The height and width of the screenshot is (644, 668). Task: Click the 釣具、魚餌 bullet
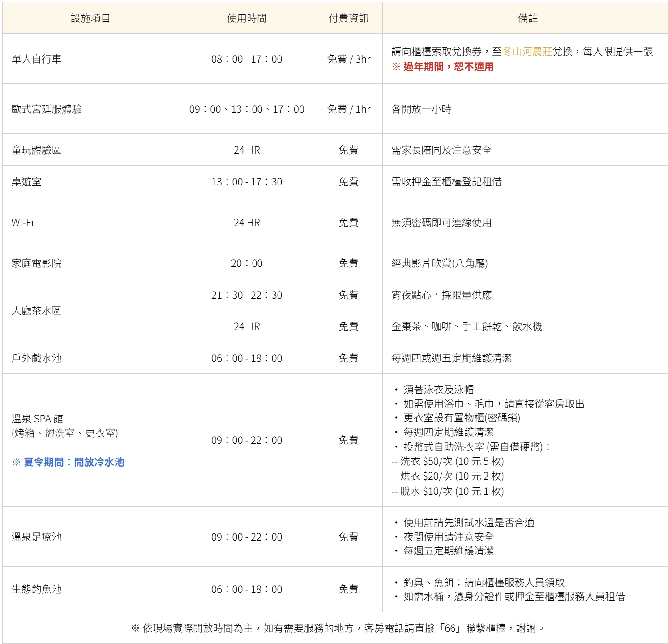pyautogui.click(x=479, y=582)
